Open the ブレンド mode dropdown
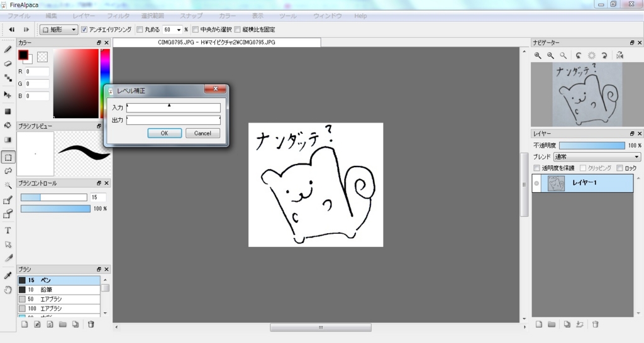644x343 pixels. pos(597,156)
